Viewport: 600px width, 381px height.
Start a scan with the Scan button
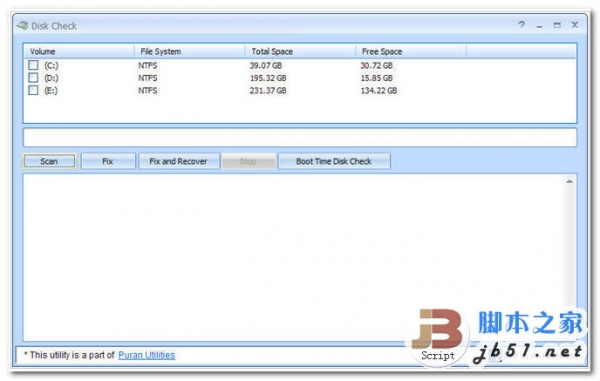pos(49,161)
